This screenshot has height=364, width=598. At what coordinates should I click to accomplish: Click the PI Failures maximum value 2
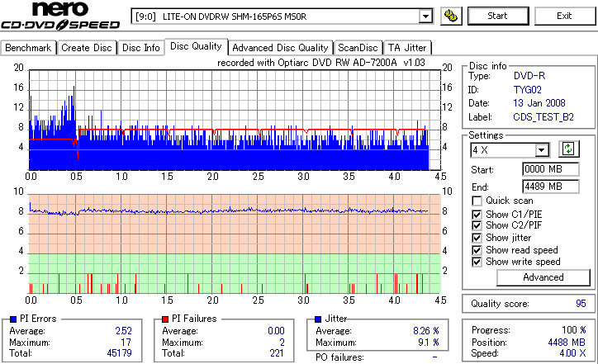click(x=282, y=343)
